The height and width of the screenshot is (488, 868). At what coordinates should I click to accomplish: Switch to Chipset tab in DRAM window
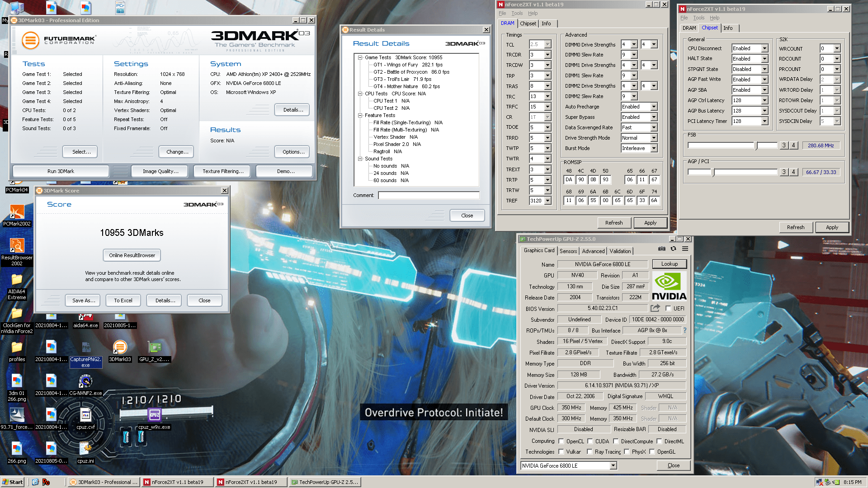528,23
